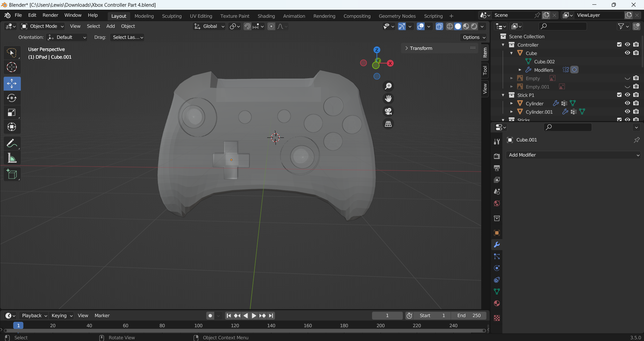
Task: Expand the Transform panel
Action: click(421, 48)
